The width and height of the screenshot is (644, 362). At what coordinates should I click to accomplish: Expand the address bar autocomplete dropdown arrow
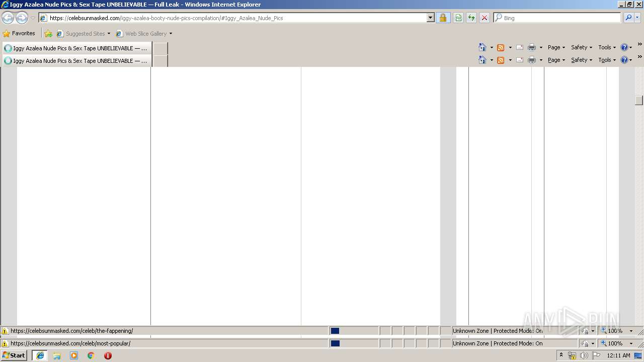[x=430, y=18]
